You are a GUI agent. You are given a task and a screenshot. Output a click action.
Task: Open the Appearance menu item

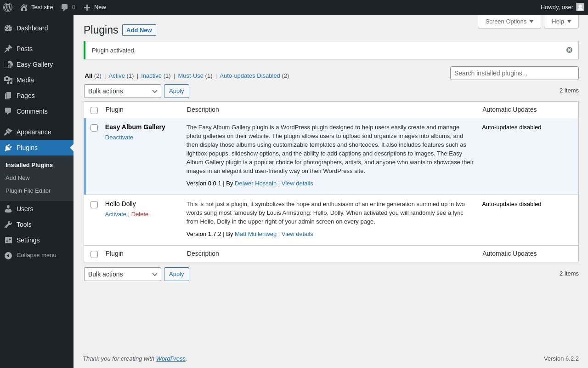(37, 132)
